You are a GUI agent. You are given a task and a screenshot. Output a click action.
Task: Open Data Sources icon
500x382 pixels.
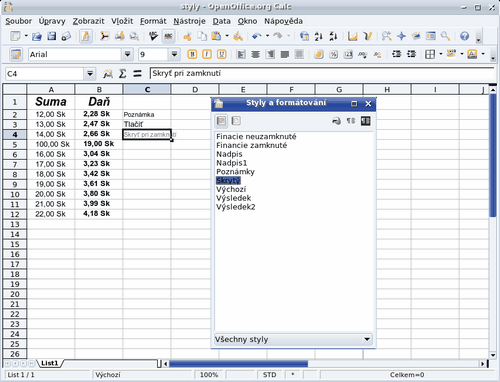(x=431, y=36)
